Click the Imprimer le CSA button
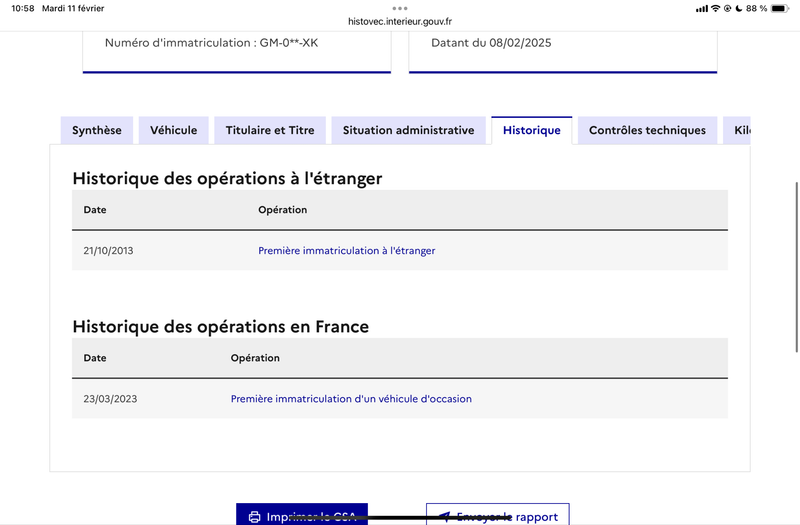800x525 pixels. coord(302,514)
